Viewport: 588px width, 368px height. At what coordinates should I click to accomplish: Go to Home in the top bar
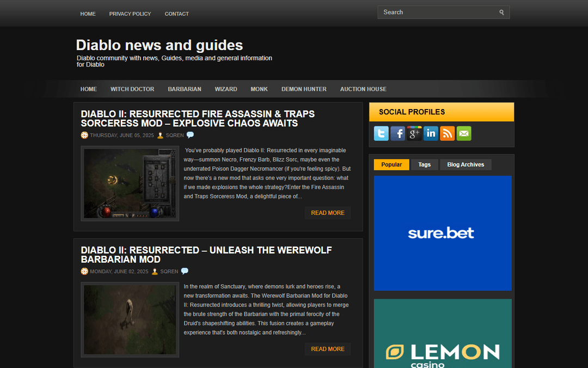coord(88,14)
